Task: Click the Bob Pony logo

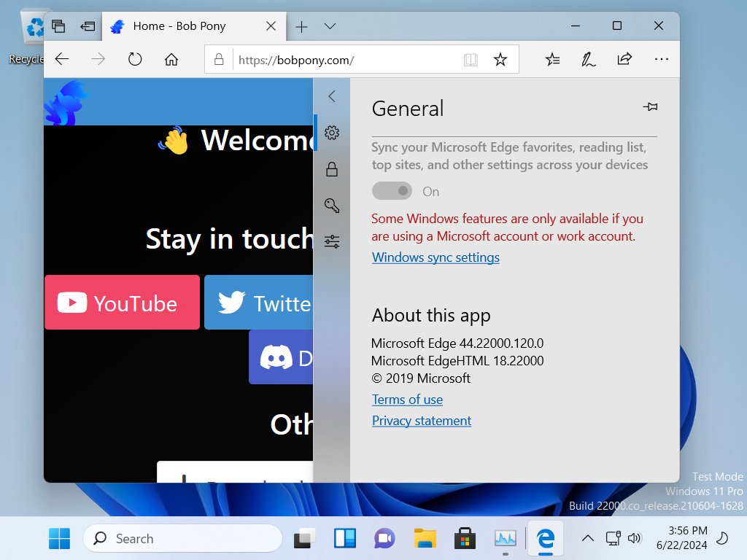Action: [66, 102]
